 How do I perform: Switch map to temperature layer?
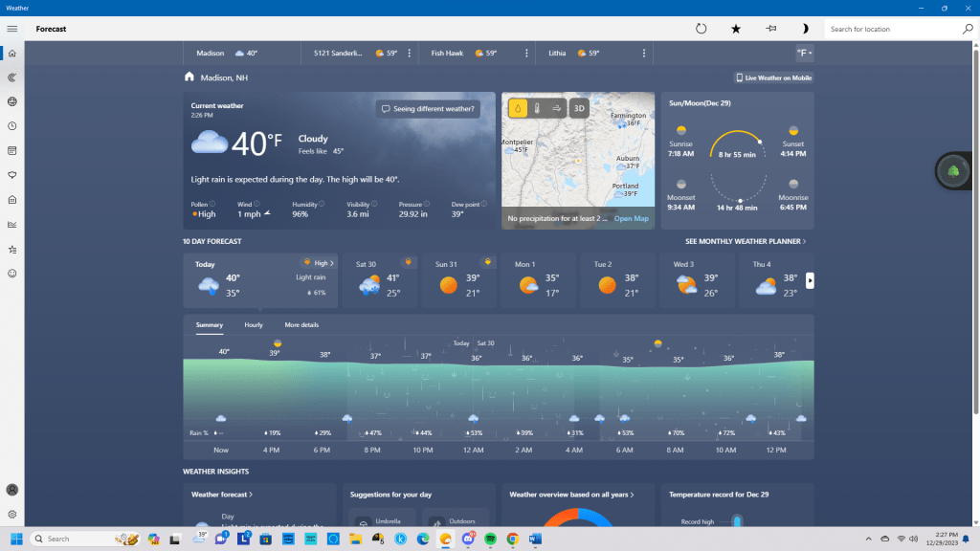pyautogui.click(x=537, y=108)
